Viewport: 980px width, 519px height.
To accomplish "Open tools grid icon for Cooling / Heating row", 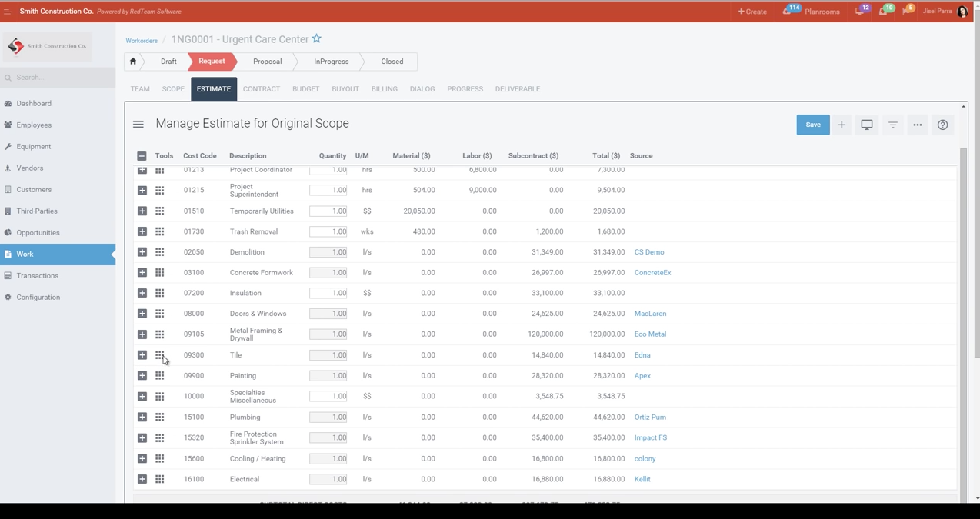I will coord(159,458).
